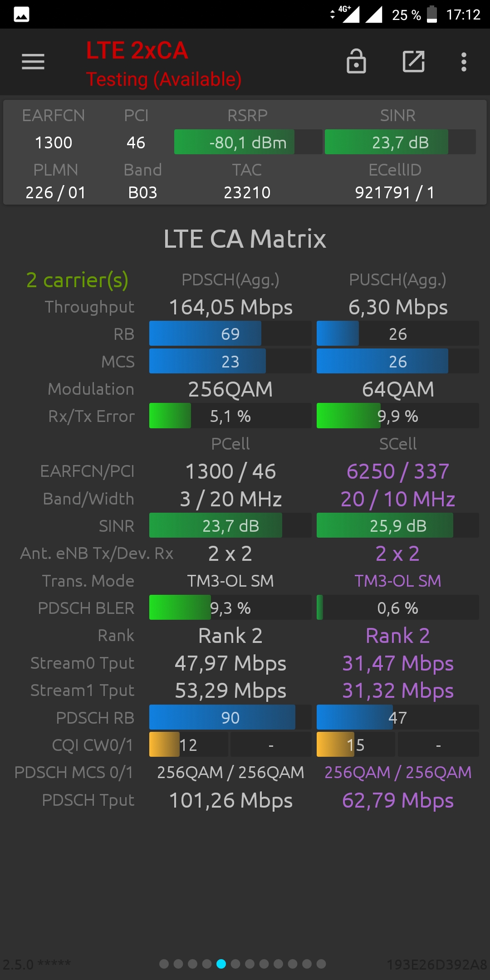Screen dimensions: 490x980
Task: Tap the PDSCH throughput 164,05 Mbps value
Action: point(230,307)
